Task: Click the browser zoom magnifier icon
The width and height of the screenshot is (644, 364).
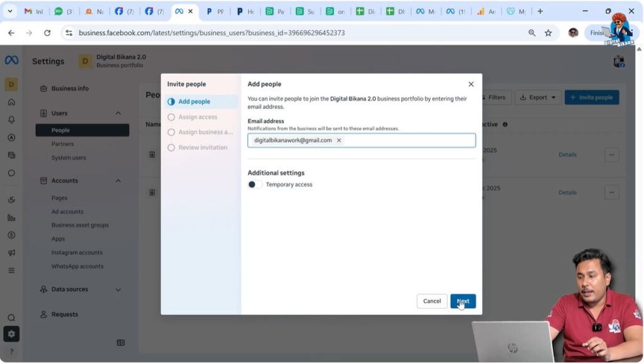Action: 532,33
